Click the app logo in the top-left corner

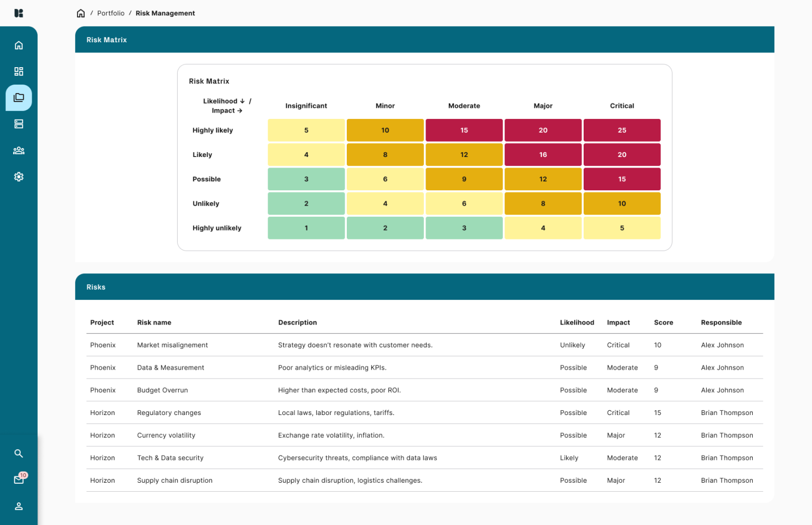(x=19, y=13)
